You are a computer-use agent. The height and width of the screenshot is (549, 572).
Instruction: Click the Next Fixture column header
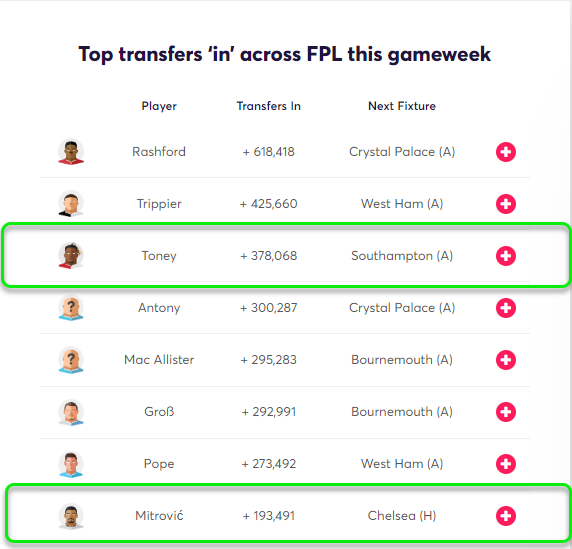click(x=402, y=106)
